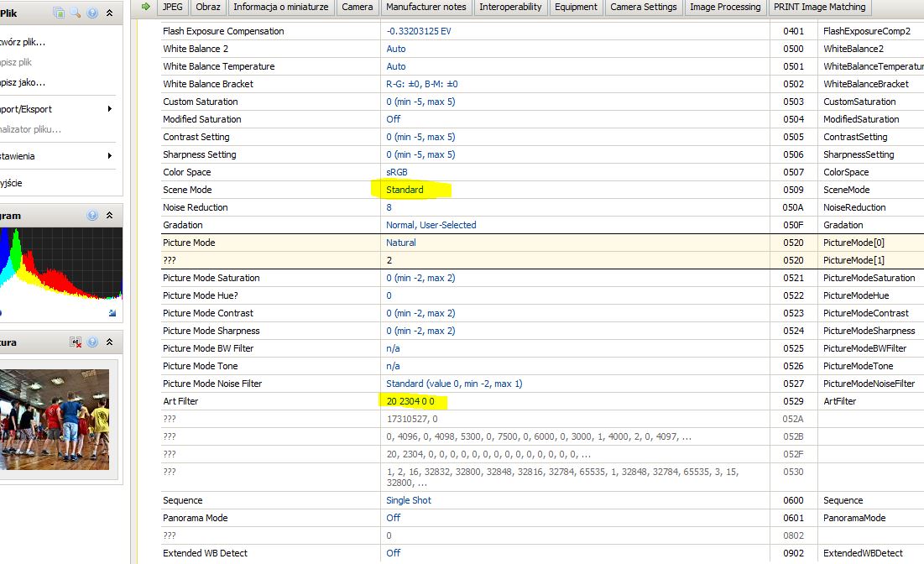Open help for the Plik panel
This screenshot has height=564, width=924.
click(x=92, y=13)
